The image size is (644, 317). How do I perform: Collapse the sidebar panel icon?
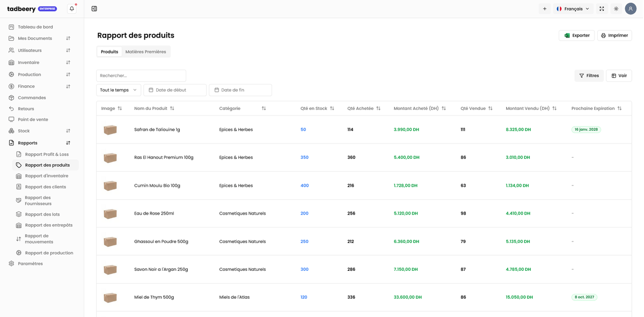pyautogui.click(x=94, y=9)
